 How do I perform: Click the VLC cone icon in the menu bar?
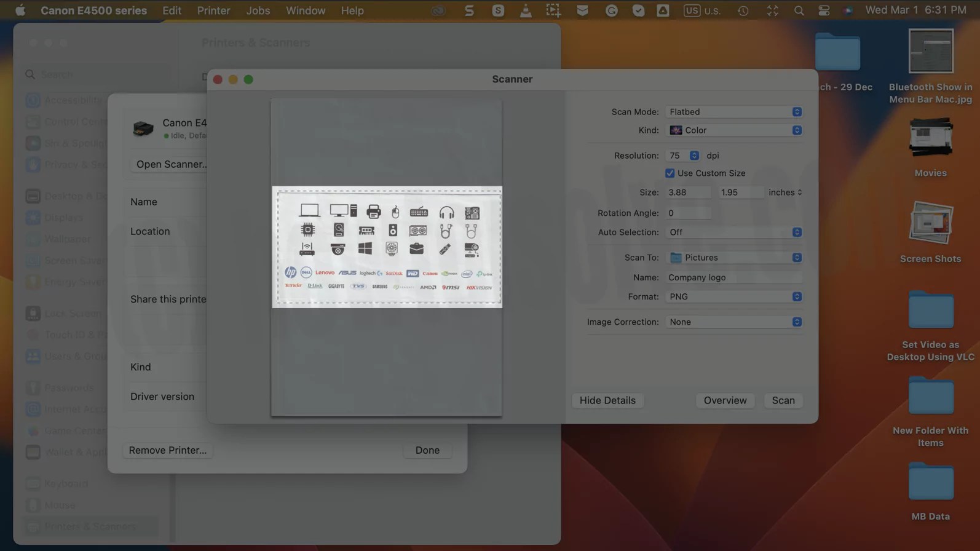[x=526, y=10]
